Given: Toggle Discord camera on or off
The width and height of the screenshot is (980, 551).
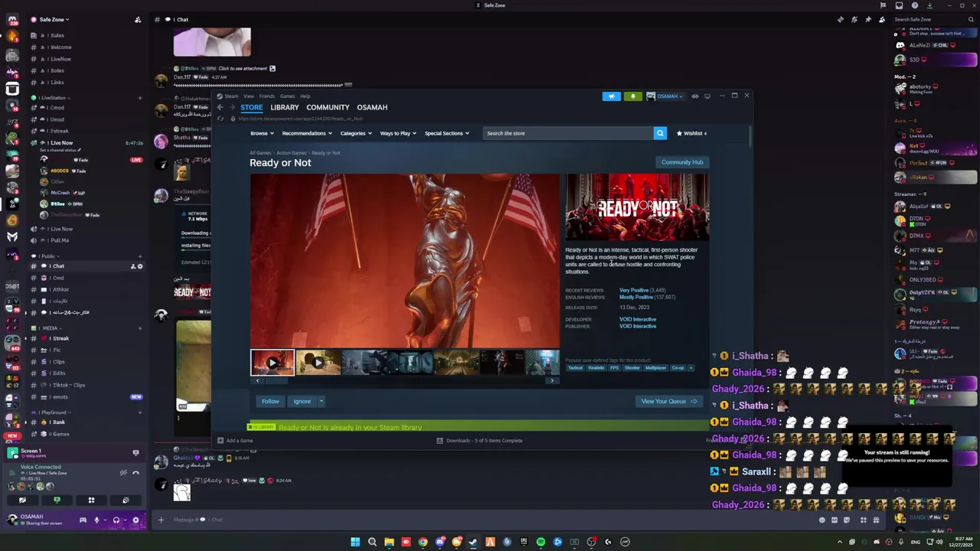Looking at the screenshot, I should (x=22, y=500).
